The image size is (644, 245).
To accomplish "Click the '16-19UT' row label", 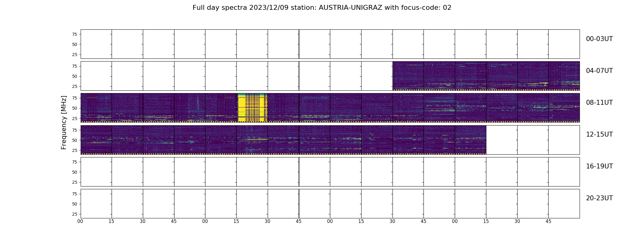I will (x=599, y=166).
